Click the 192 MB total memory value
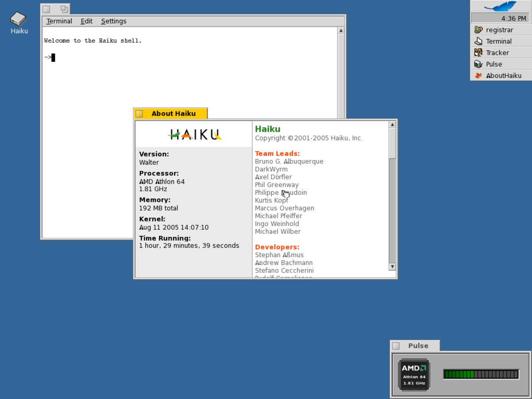 pos(159,208)
